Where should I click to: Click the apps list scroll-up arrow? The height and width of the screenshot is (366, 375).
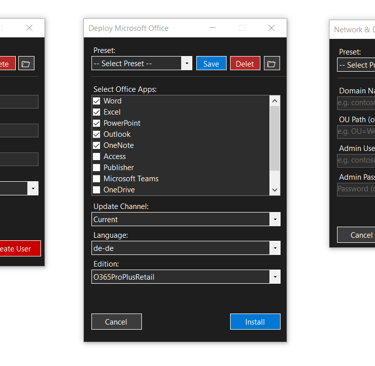point(275,101)
